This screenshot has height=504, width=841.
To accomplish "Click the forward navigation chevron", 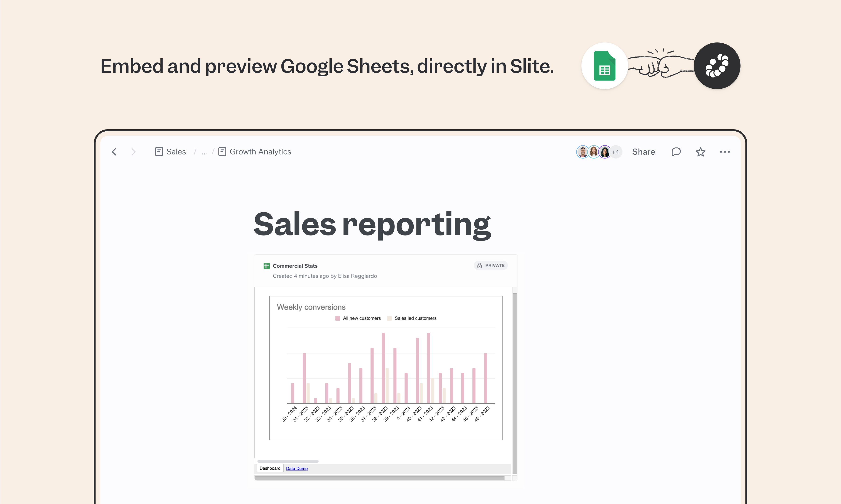I will 134,152.
